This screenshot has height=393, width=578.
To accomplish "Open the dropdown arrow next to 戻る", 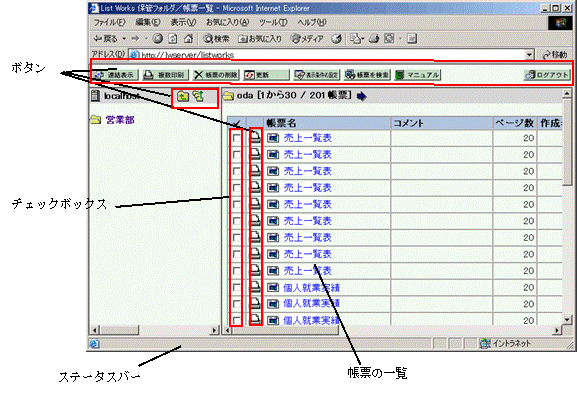I will click(124, 39).
